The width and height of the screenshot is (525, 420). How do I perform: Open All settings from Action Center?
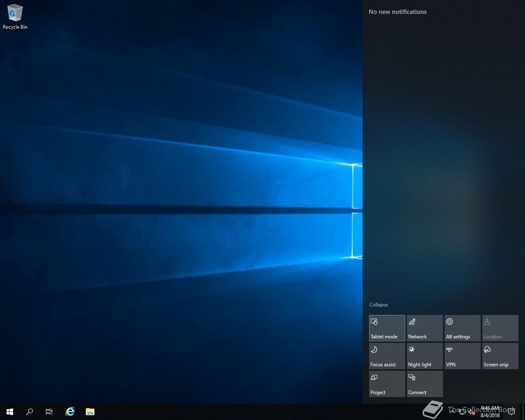462,328
